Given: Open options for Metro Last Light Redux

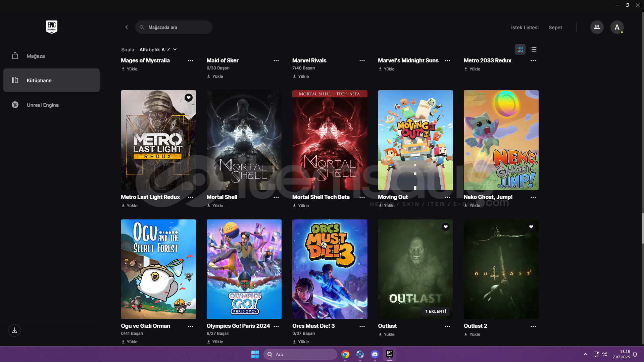Looking at the screenshot, I should (191, 197).
